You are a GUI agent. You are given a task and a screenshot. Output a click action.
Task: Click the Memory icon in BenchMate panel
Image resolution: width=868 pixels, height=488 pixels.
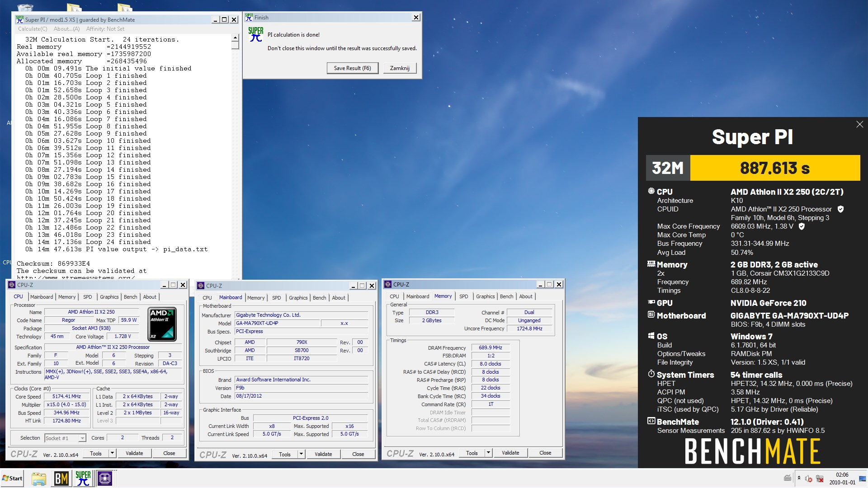pos(651,264)
